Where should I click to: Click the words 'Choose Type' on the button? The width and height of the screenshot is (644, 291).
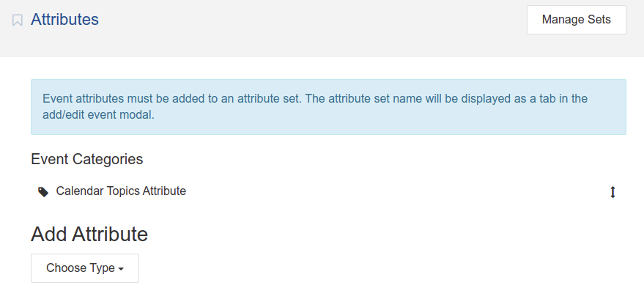(x=81, y=268)
